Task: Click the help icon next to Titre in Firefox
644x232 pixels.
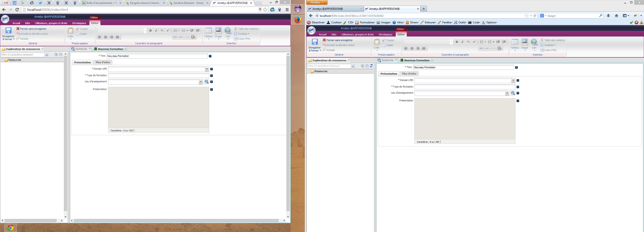Action: (x=517, y=67)
